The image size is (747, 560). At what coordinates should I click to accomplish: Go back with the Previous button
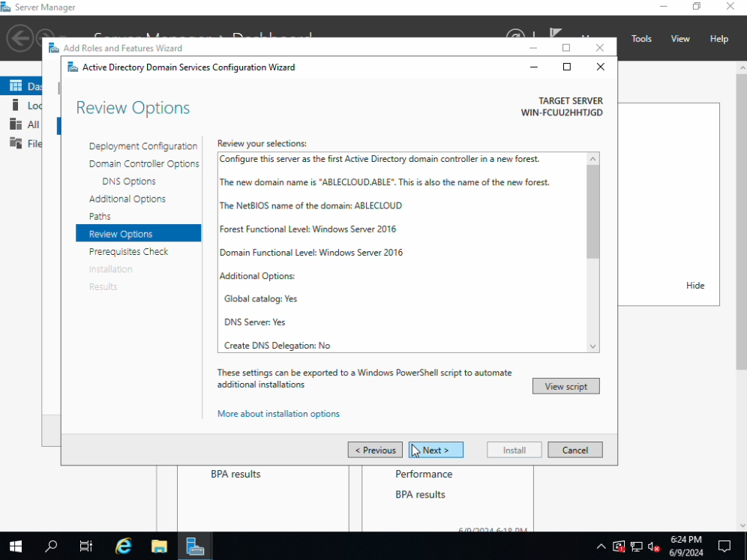[x=375, y=450]
